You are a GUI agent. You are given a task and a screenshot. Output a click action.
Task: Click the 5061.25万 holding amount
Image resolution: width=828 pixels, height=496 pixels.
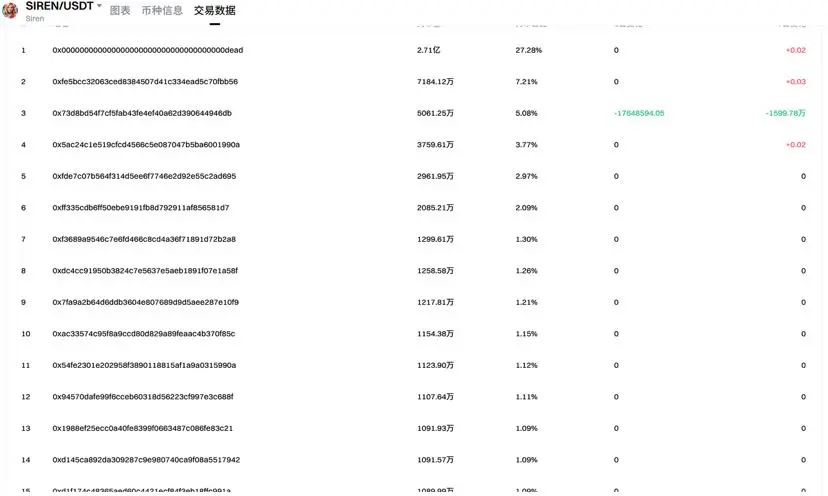435,113
